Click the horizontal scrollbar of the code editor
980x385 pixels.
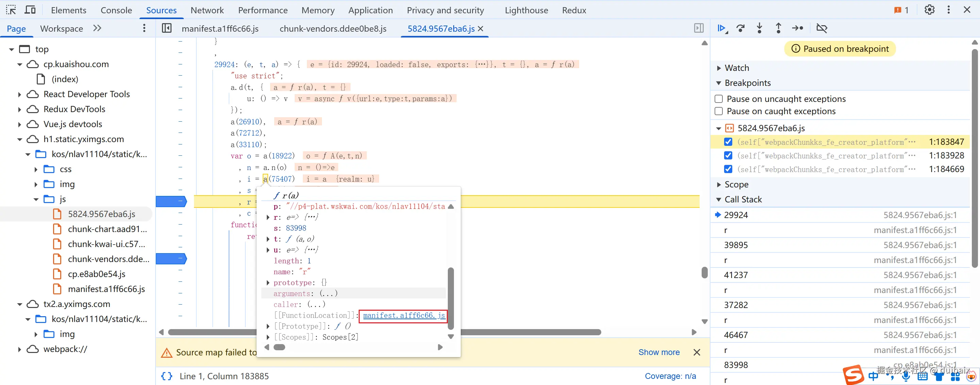pos(533,332)
